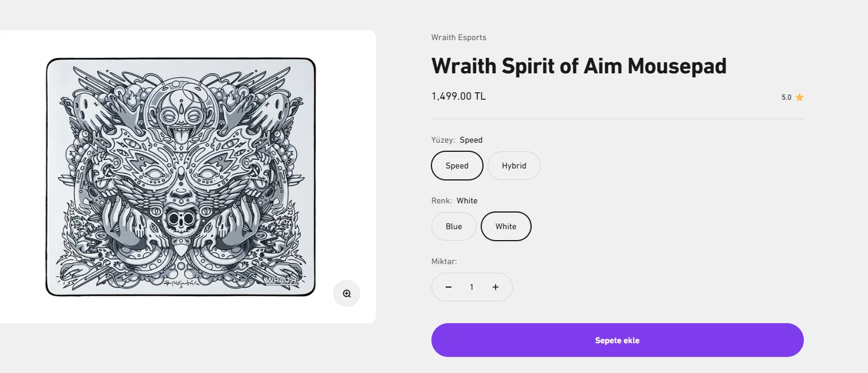This screenshot has height=373, width=868.
Task: Select the Hybrid surface option
Action: click(x=514, y=166)
